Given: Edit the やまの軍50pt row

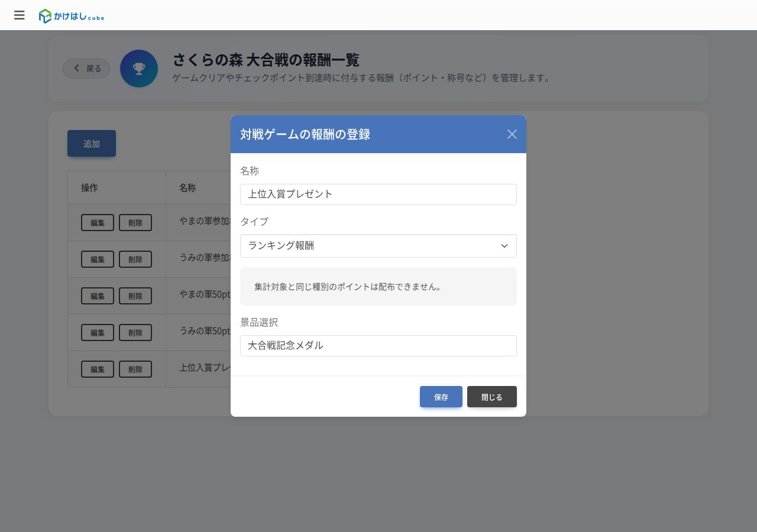Looking at the screenshot, I should click(x=98, y=296).
